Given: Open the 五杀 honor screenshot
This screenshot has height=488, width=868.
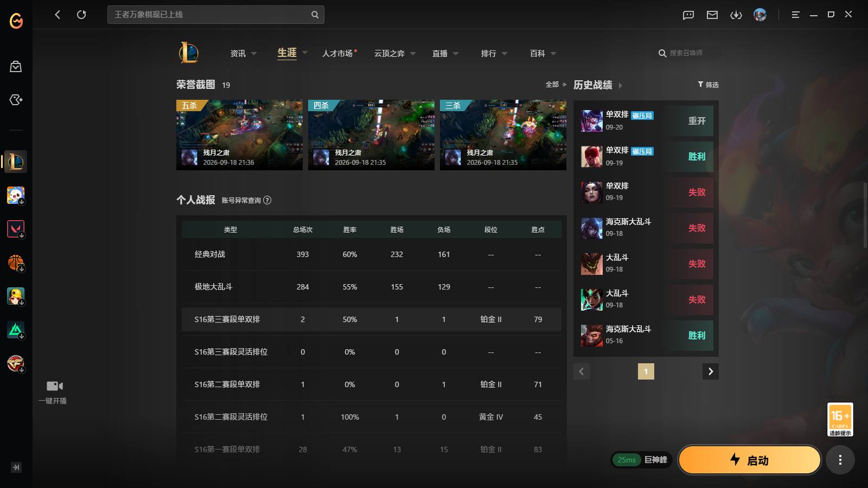Looking at the screenshot, I should [239, 135].
